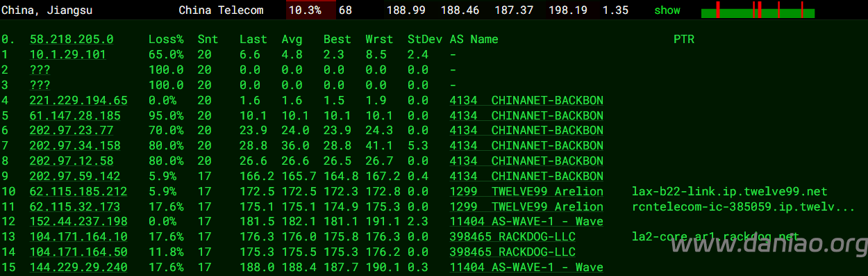868x276 pixels.
Task: Click AS 398465 RACKDOG-LLC on hop 14
Action: pos(512,252)
